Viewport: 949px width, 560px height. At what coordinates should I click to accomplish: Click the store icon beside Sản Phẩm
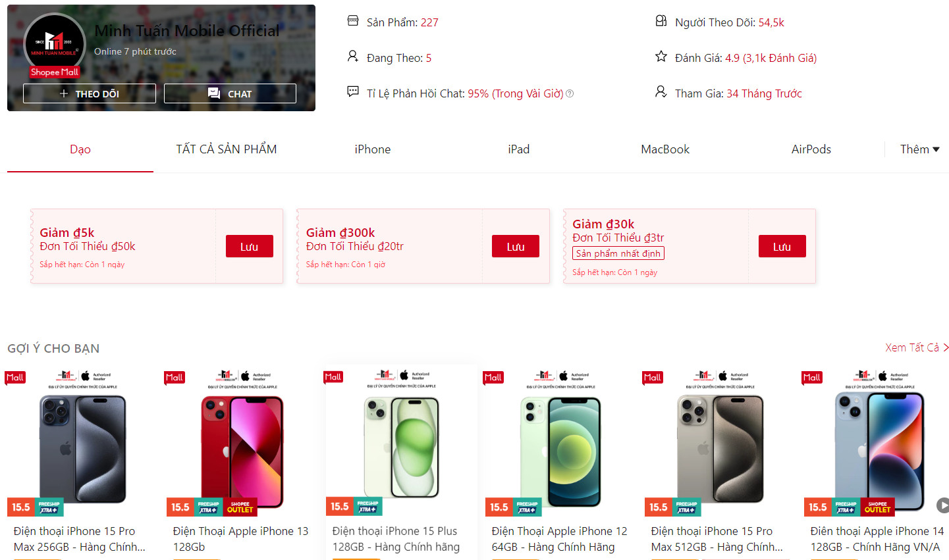click(353, 21)
